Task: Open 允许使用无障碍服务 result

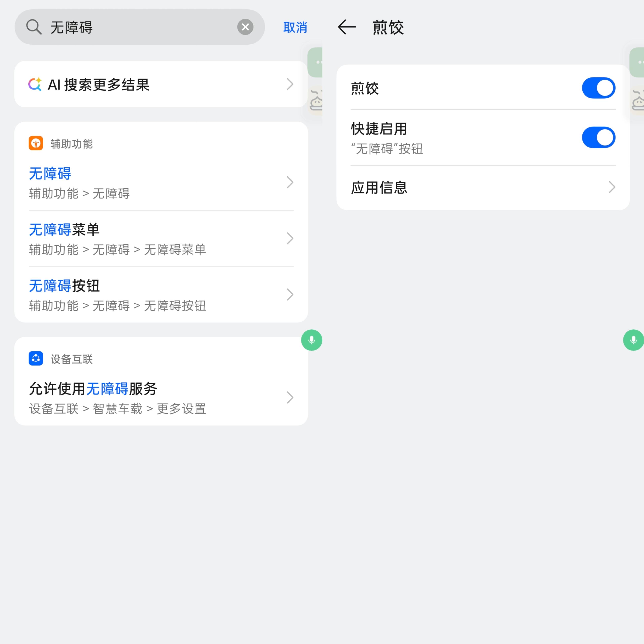Action: [161, 398]
